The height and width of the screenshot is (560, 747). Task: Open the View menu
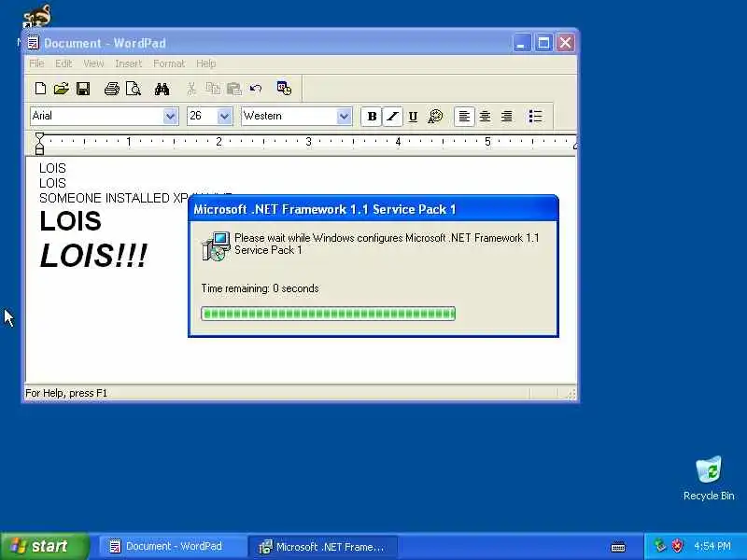(93, 63)
